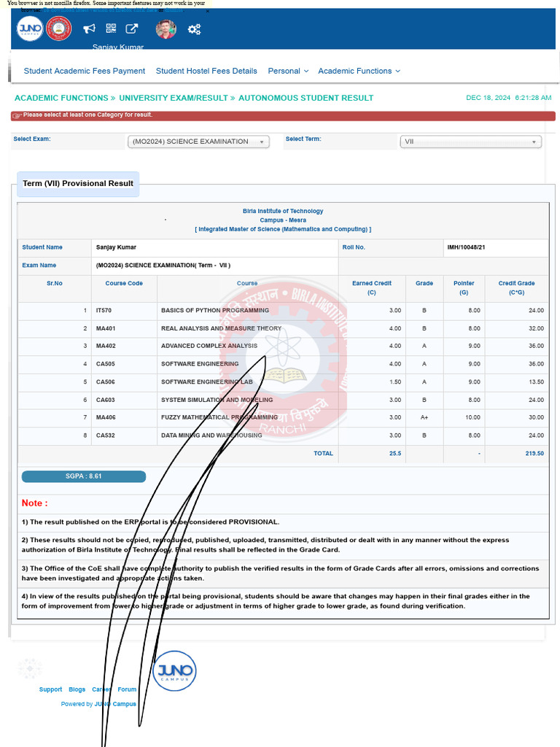Click course code CA532
The width and height of the screenshot is (560, 747).
pyautogui.click(x=105, y=436)
